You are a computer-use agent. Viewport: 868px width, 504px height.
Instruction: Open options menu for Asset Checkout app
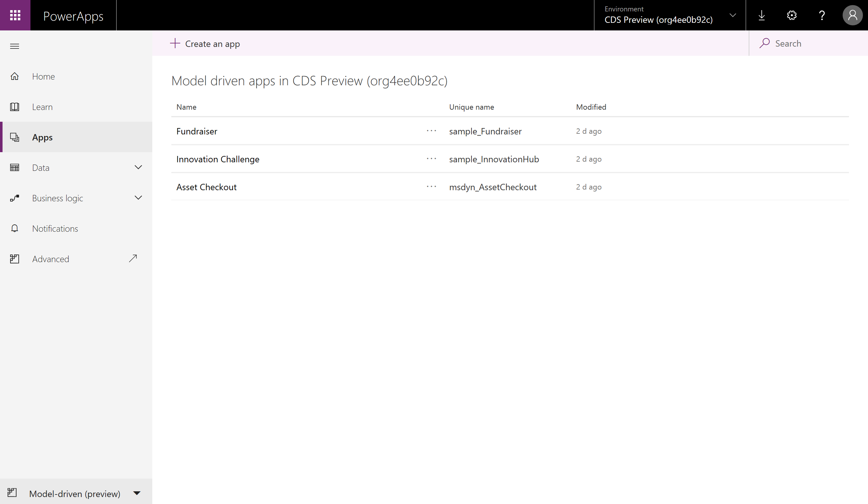431,187
